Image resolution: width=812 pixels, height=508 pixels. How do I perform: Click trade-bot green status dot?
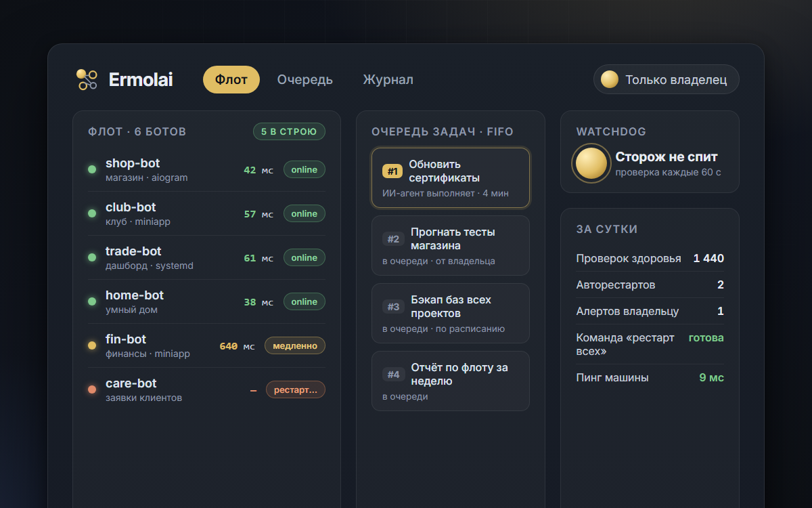[x=92, y=257]
